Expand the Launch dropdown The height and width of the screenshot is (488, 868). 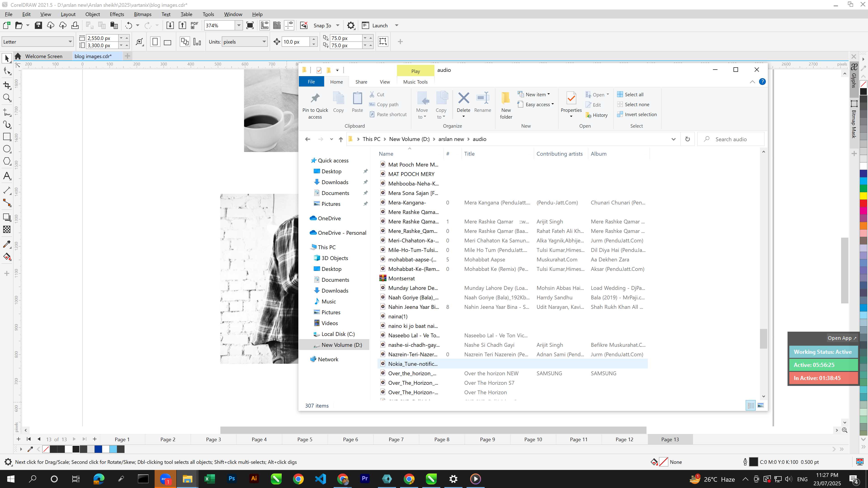pos(397,25)
